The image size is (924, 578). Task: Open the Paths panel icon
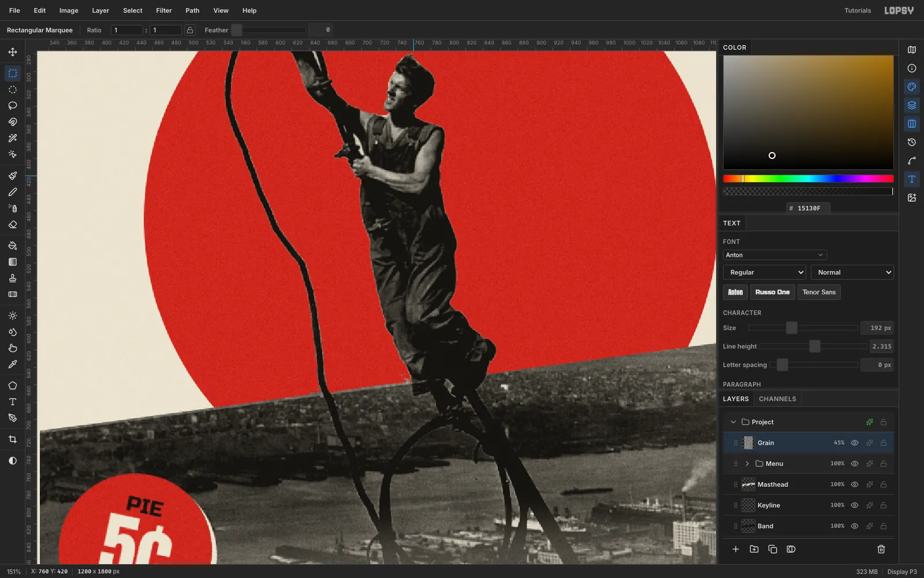tap(912, 161)
